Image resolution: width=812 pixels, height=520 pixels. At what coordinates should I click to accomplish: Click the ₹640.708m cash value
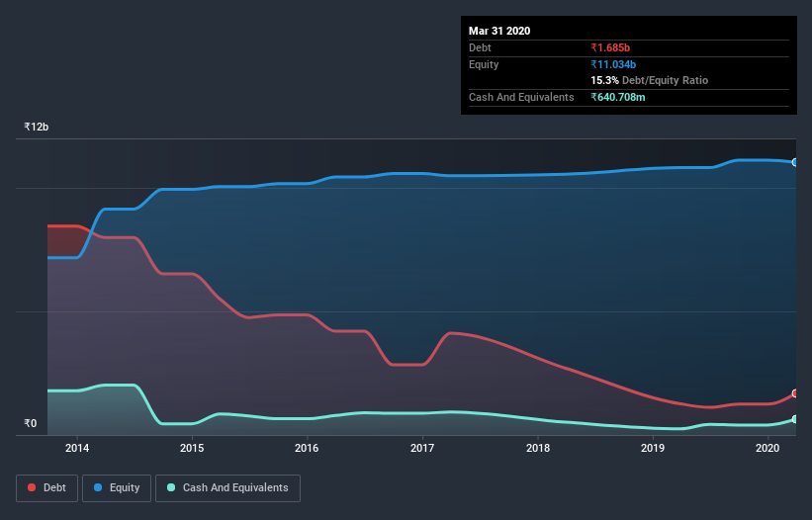point(618,97)
